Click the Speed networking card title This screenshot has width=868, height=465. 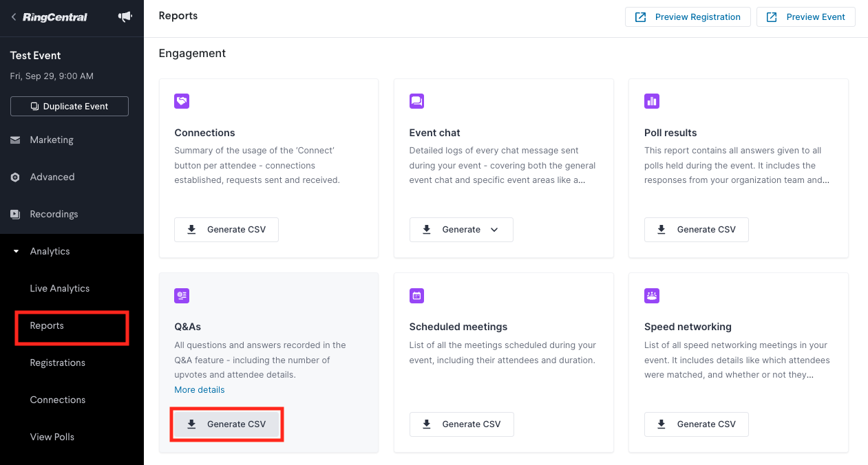[688, 327]
